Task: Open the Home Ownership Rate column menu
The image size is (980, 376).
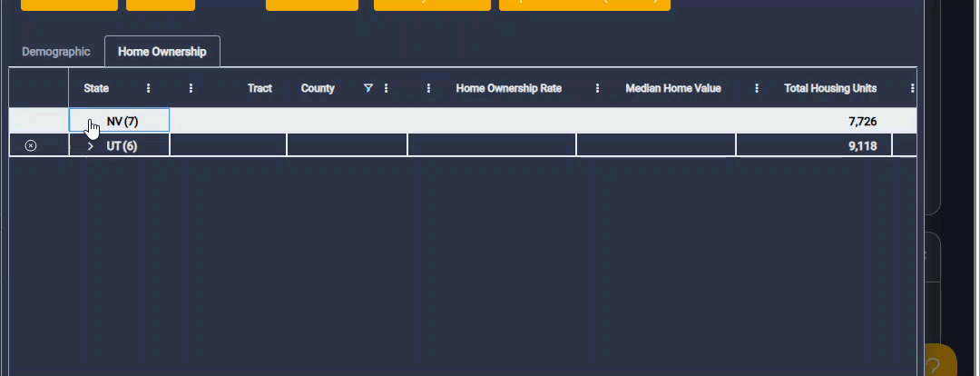Action: (x=428, y=88)
